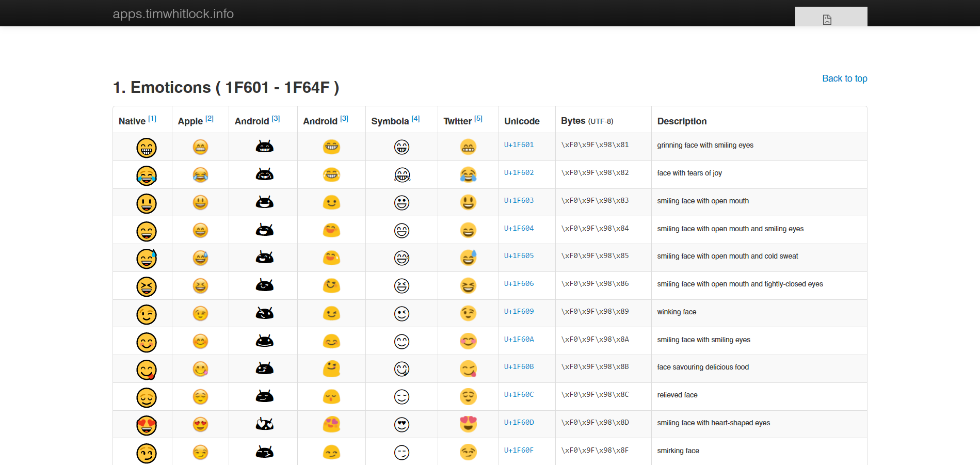Screen dimensions: 980x465
Task: Click Symbola smirking face emoji
Action: [401, 453]
